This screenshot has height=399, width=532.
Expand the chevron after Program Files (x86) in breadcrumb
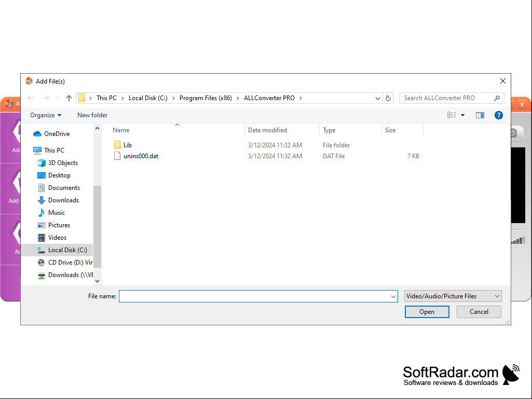click(x=238, y=98)
